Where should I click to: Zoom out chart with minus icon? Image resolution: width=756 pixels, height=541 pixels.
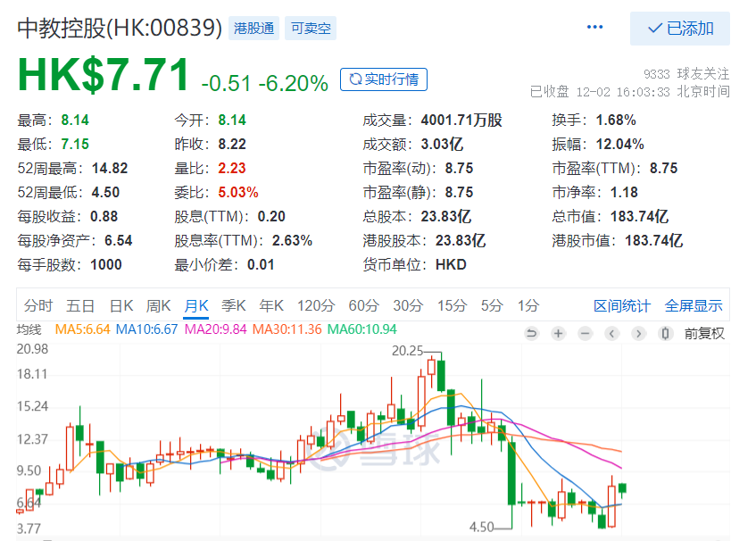[x=585, y=333]
